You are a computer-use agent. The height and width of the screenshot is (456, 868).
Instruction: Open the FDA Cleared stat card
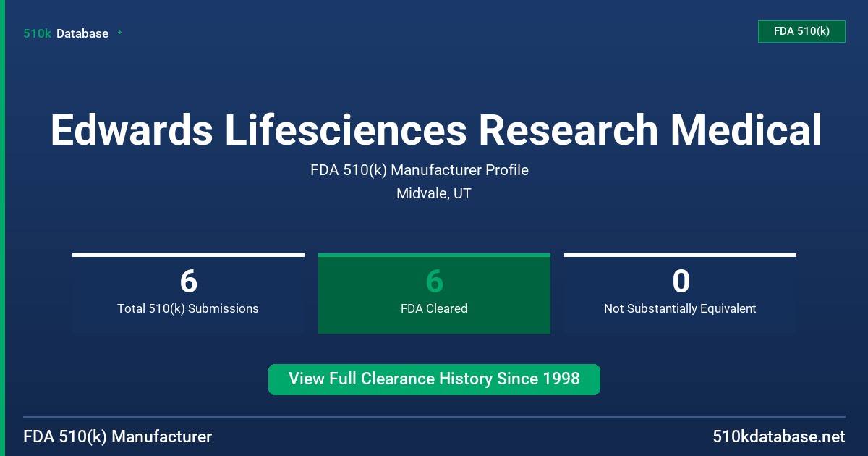tap(434, 293)
